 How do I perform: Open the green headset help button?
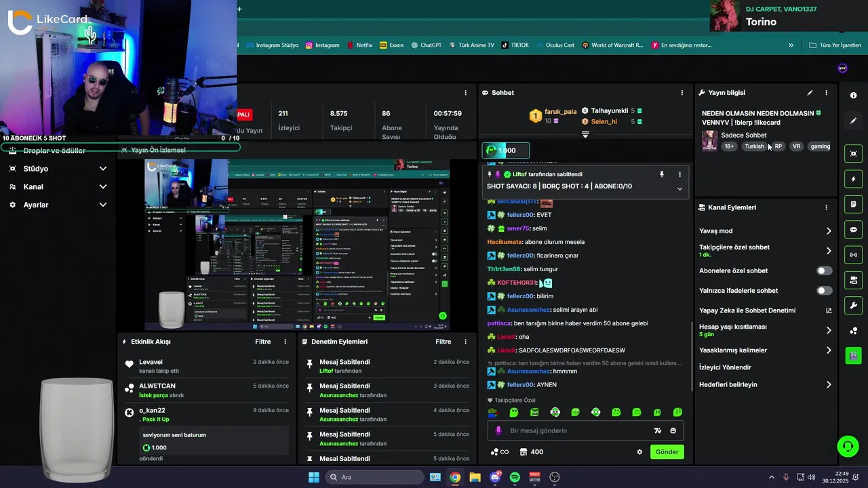[848, 446]
